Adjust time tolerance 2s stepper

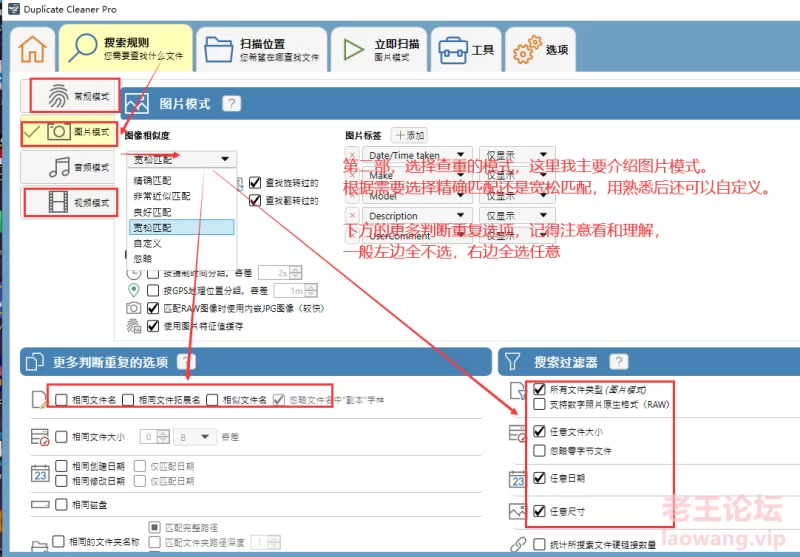pos(296,273)
